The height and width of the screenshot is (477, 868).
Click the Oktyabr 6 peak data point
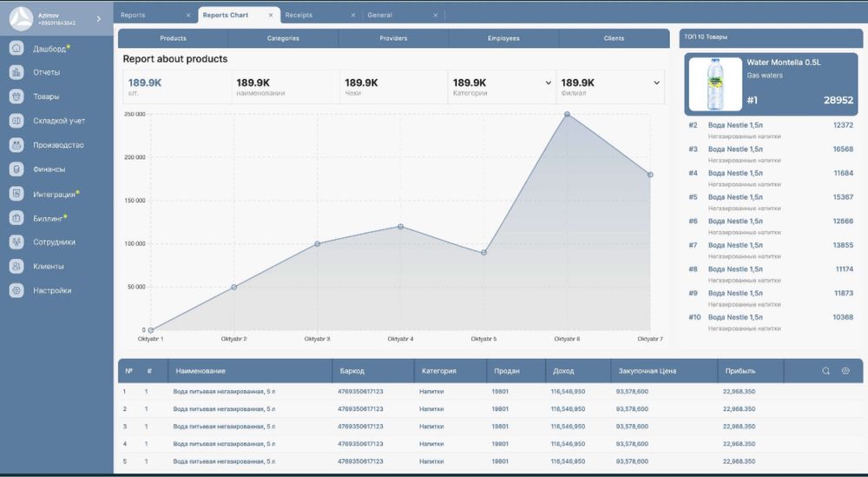click(567, 114)
